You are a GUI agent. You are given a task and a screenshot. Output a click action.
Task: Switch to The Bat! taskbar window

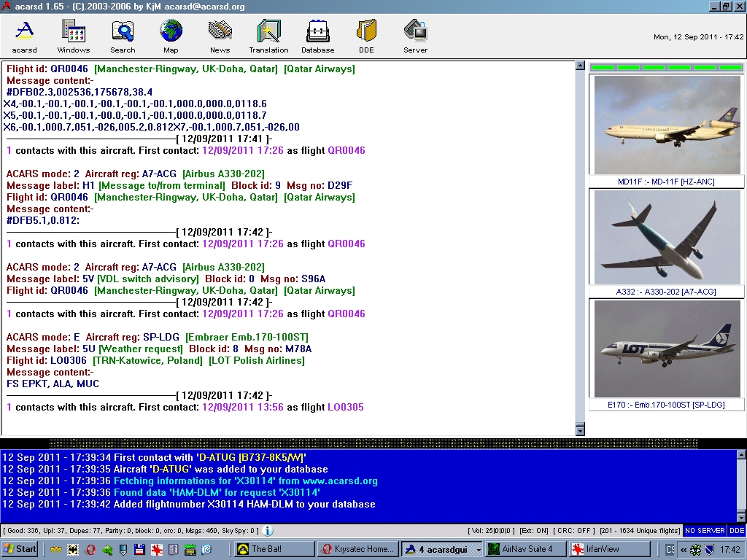[275, 549]
